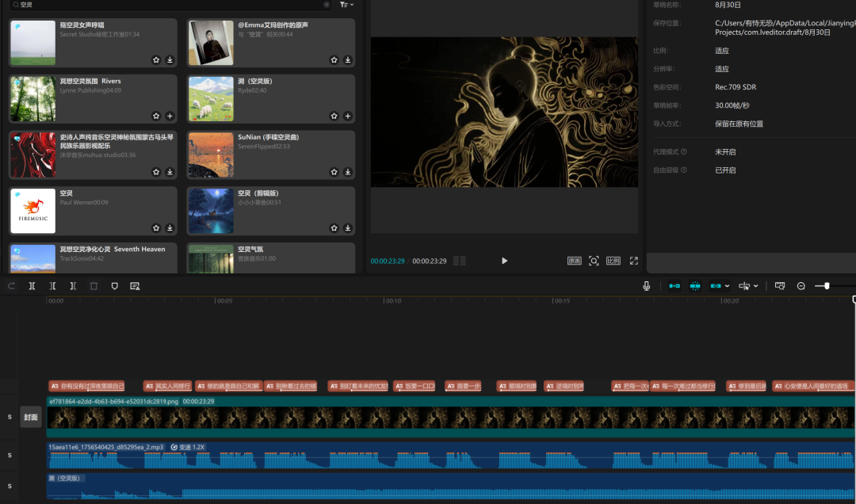The height and width of the screenshot is (504, 856).
Task: Toggle the S button on the mp3 audio track
Action: pyautogui.click(x=10, y=456)
